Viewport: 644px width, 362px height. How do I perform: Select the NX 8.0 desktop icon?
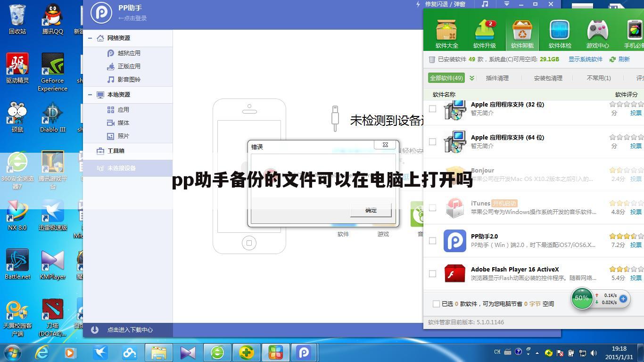pyautogui.click(x=17, y=215)
